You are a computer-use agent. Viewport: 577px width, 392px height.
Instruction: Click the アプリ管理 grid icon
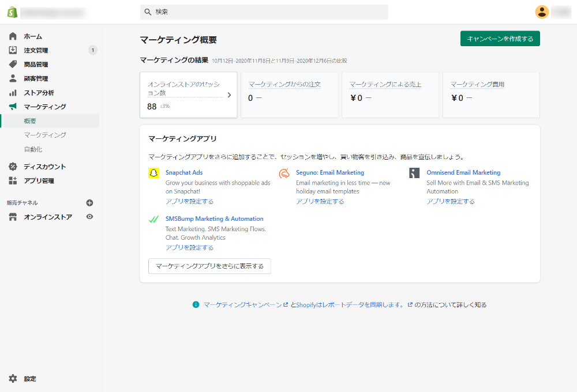pos(13,180)
